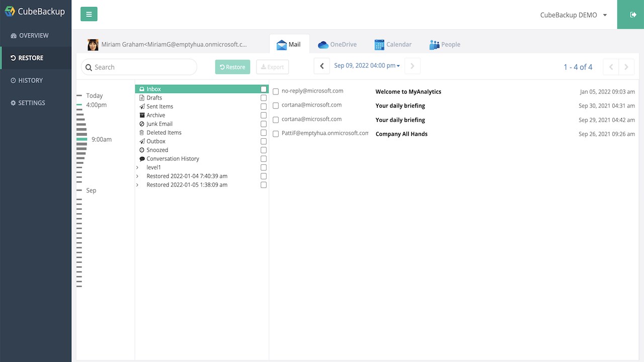Go to the previous page of messages

coord(611,67)
